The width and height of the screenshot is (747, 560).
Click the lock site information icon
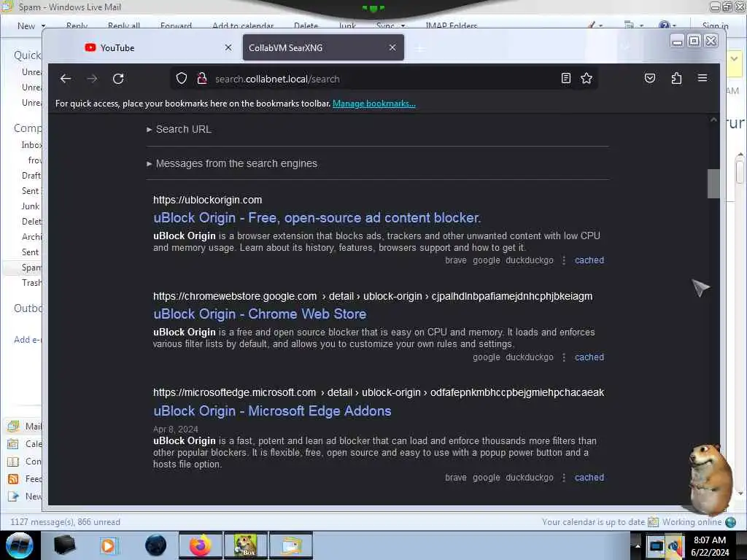[202, 79]
